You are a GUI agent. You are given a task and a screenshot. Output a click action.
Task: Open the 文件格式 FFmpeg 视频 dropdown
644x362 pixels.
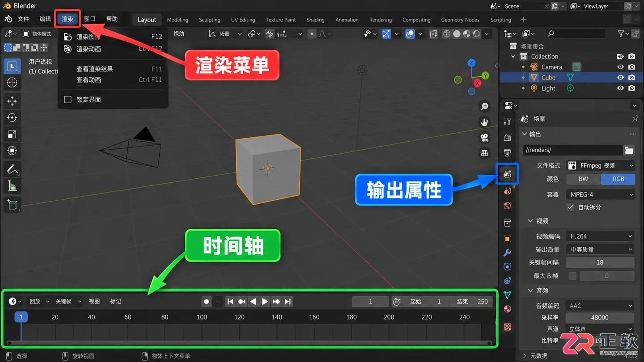click(x=601, y=165)
